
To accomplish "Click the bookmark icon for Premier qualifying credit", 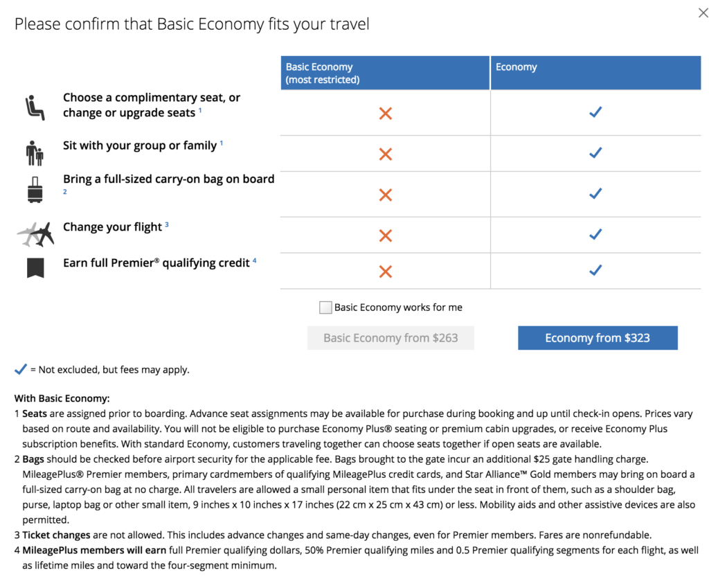I will pyautogui.click(x=35, y=267).
